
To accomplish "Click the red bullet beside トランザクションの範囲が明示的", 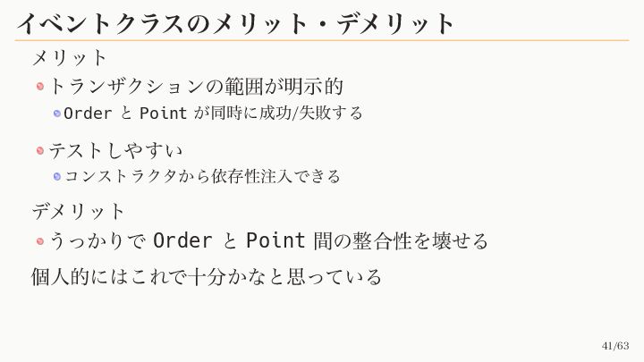I will [40, 87].
